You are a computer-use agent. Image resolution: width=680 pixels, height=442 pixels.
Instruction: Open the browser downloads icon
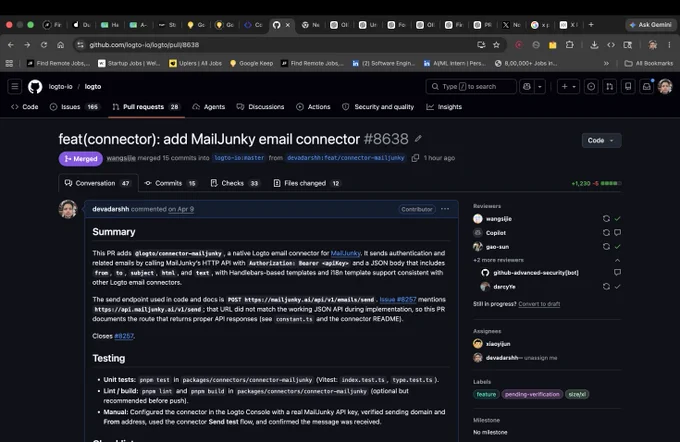pyautogui.click(x=594, y=45)
